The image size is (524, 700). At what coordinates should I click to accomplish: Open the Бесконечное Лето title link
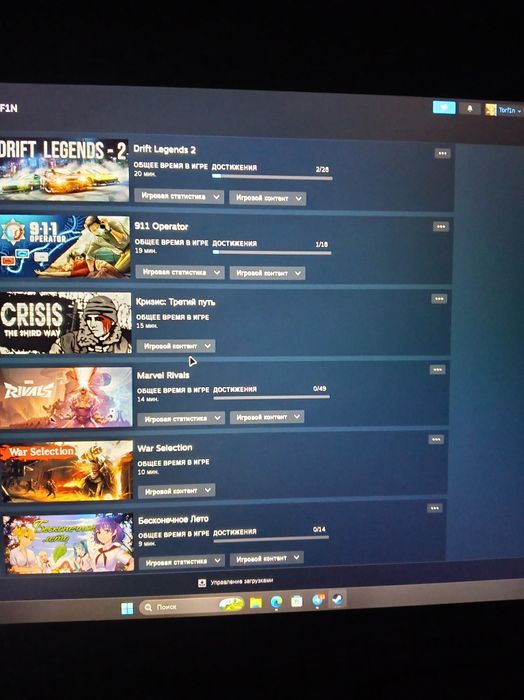[x=173, y=520]
